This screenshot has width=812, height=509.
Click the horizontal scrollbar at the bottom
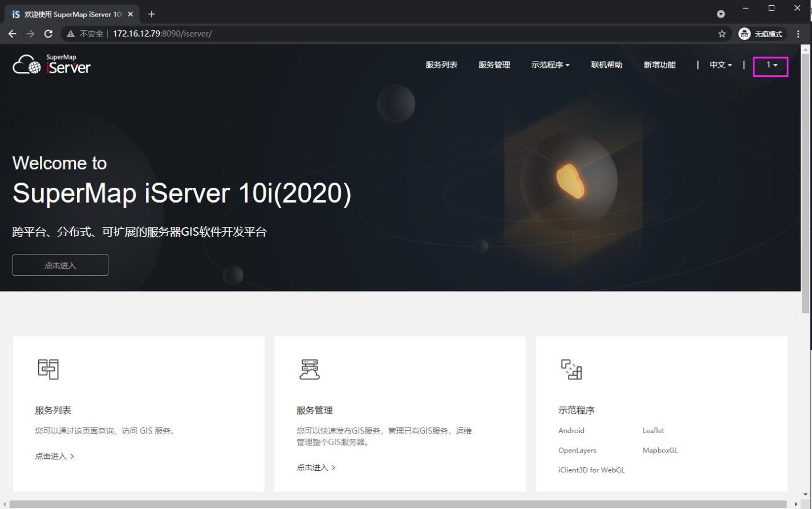399,504
